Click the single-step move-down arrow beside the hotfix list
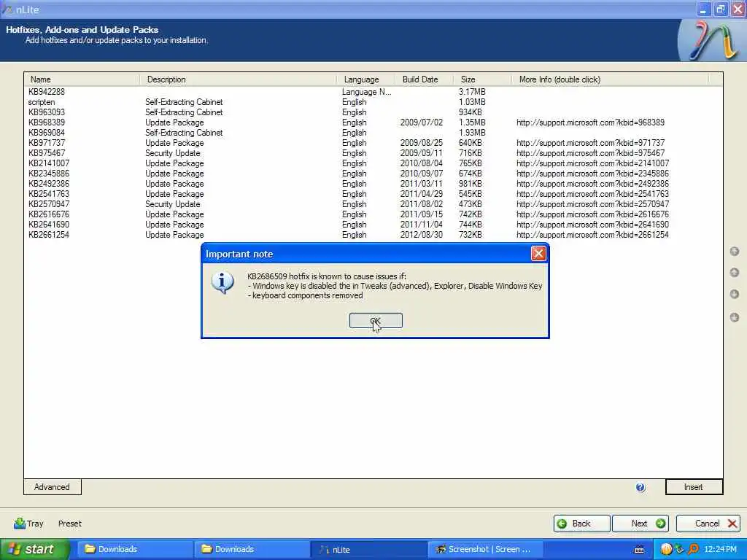The height and width of the screenshot is (560, 747). [735, 295]
